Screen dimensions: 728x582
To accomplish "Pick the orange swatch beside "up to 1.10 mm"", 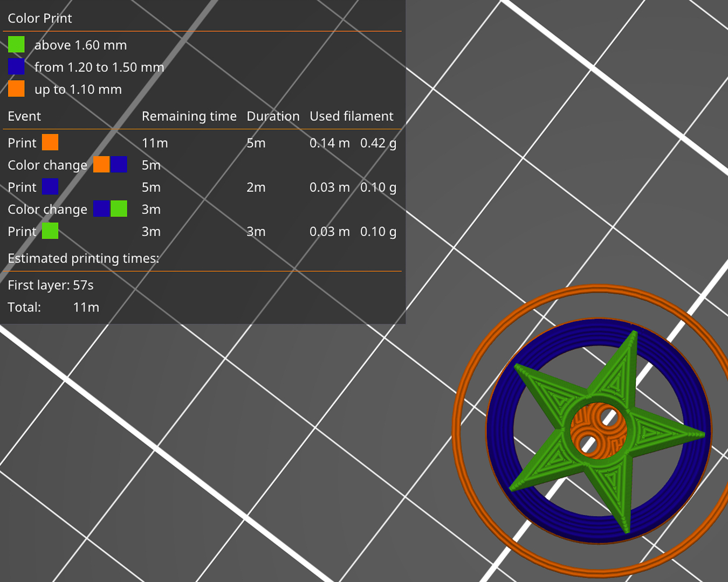I will (x=16, y=88).
